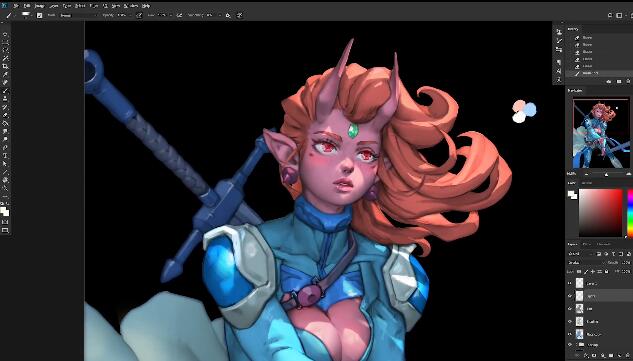Open the Help menu
633x361 pixels.
click(146, 6)
